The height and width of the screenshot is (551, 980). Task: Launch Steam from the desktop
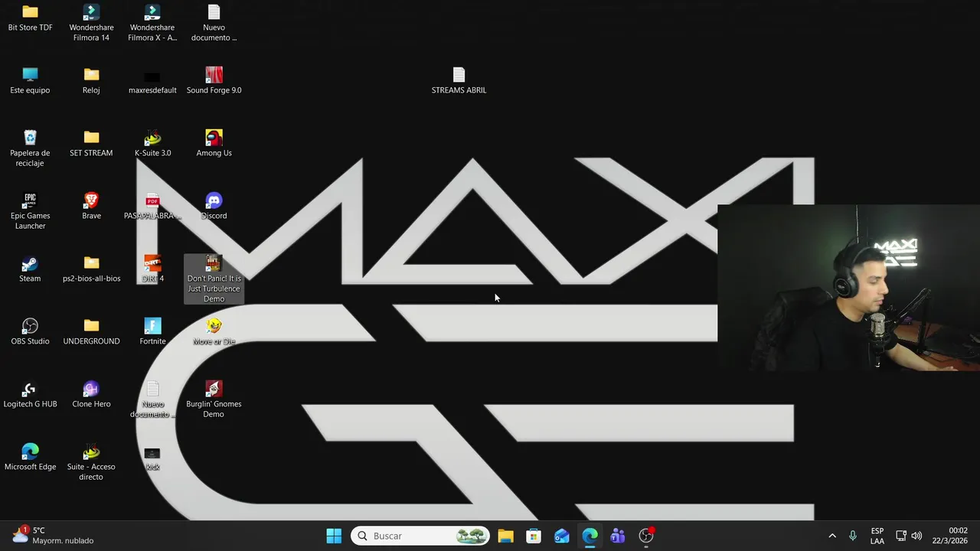coord(30,269)
